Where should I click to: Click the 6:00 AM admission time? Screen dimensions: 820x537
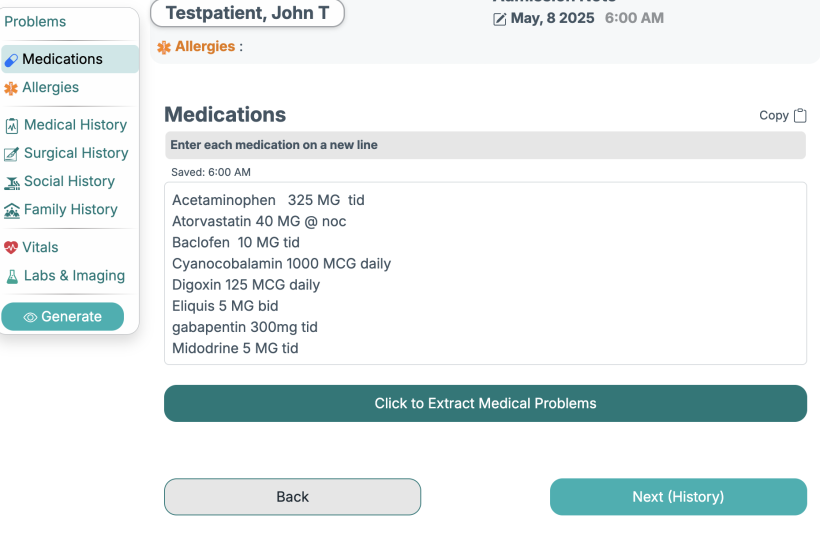click(634, 18)
